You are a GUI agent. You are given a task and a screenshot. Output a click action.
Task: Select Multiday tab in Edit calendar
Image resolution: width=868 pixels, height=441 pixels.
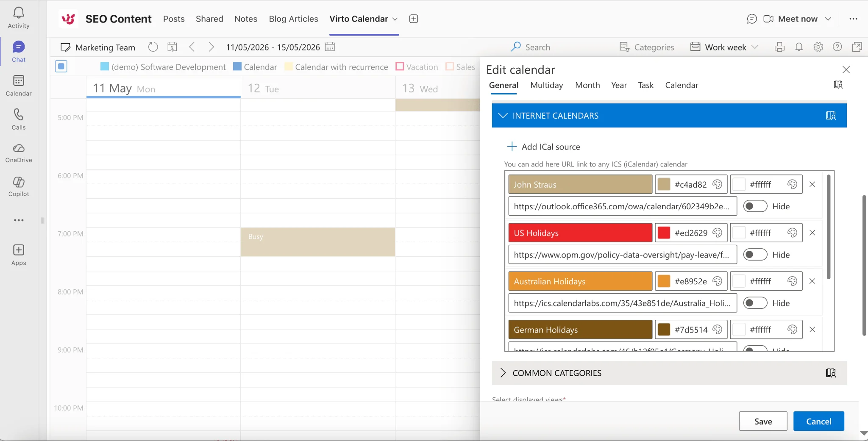[x=547, y=85]
